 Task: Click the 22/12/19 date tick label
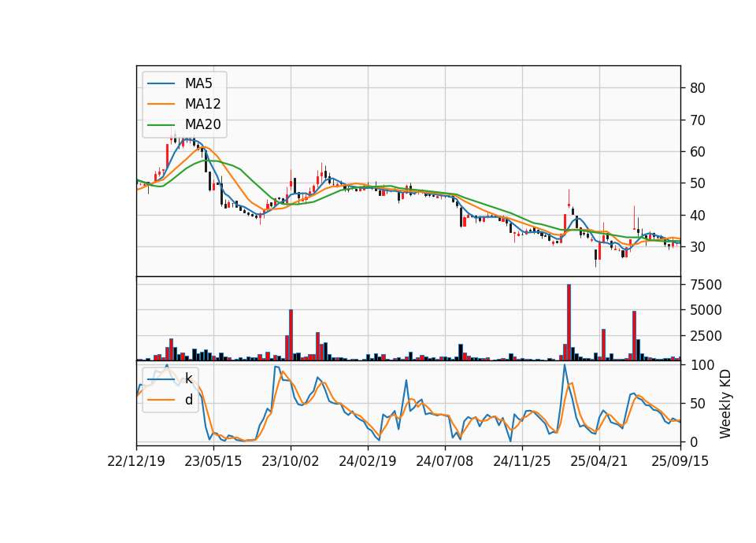(x=136, y=461)
